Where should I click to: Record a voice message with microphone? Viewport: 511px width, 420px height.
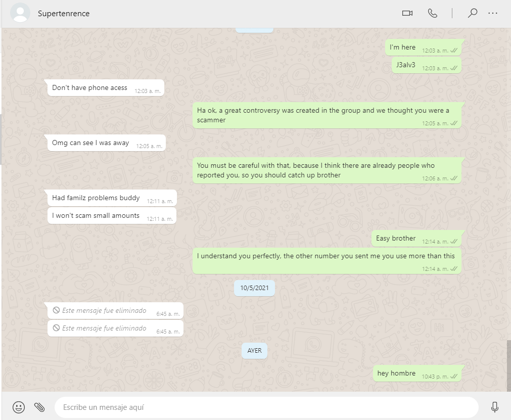[494, 407]
